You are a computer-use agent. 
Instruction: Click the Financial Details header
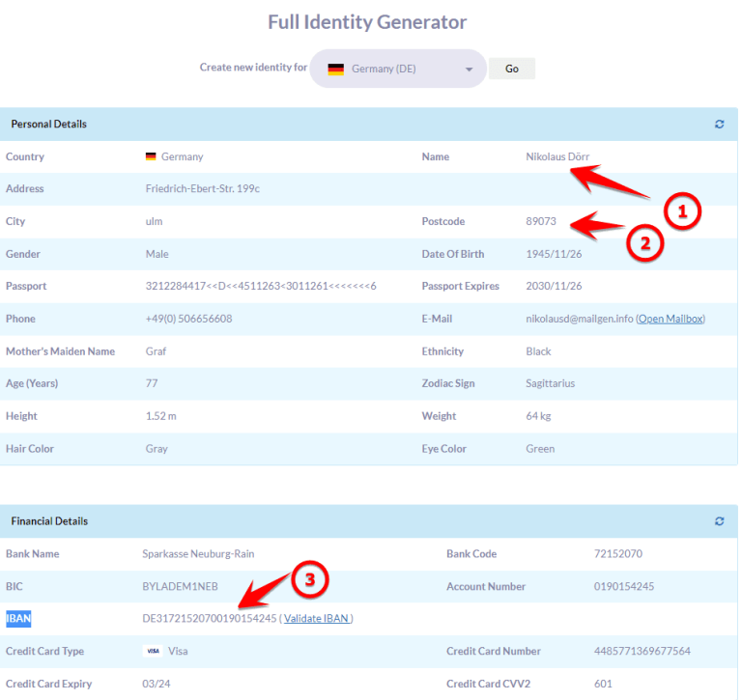pyautogui.click(x=49, y=521)
